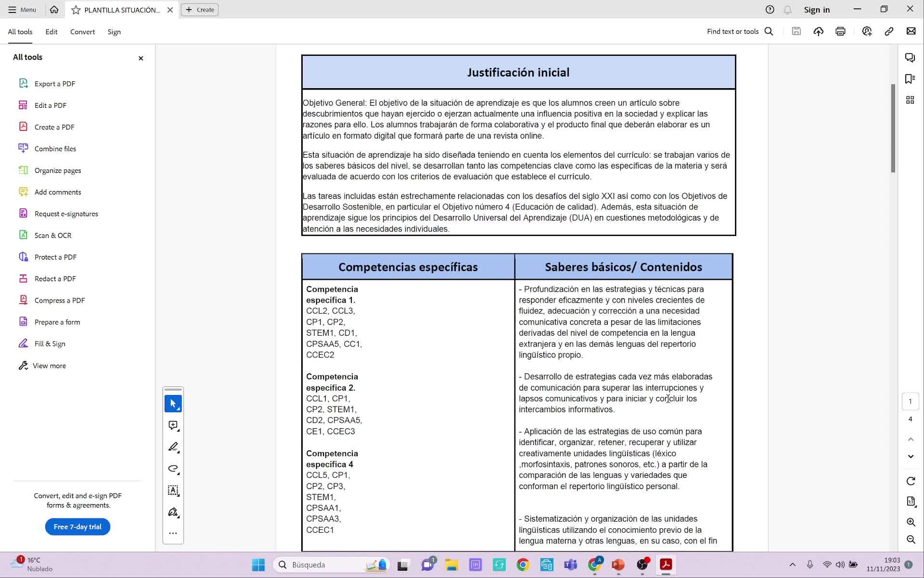Click the add comment tool in floating toolbar
Image resolution: width=924 pixels, height=578 pixels.
click(173, 425)
